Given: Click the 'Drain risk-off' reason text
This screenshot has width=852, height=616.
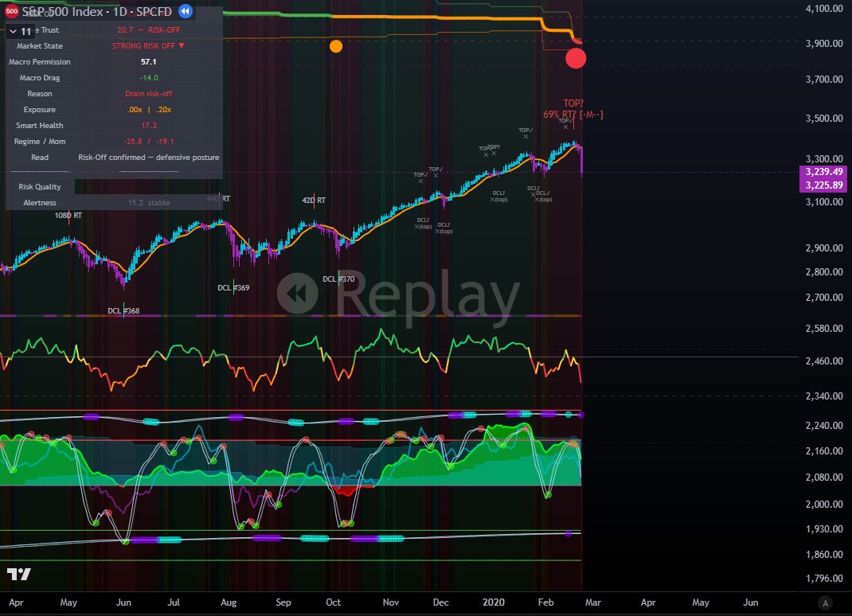Looking at the screenshot, I should (x=148, y=93).
